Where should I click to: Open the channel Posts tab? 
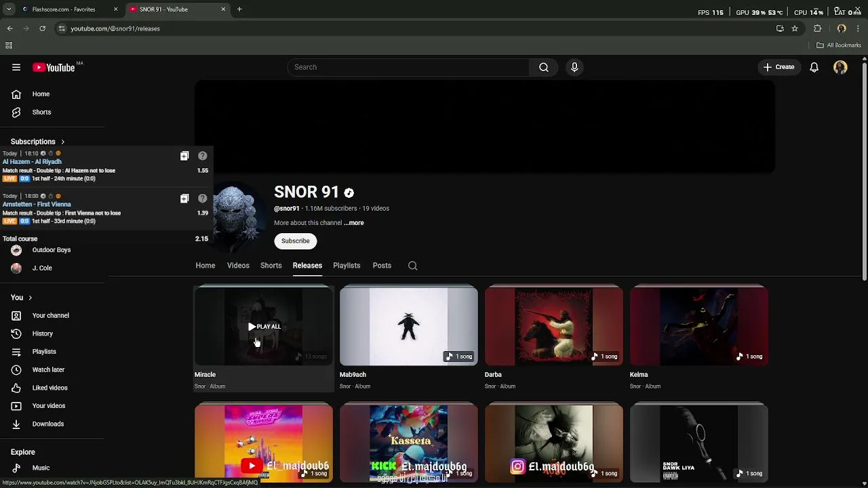[x=382, y=266]
